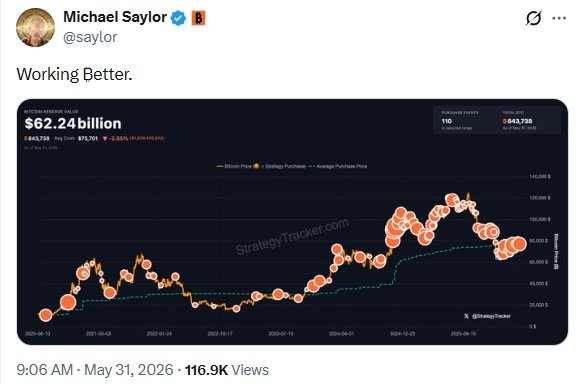Open the @saylor handle link

[x=90, y=37]
